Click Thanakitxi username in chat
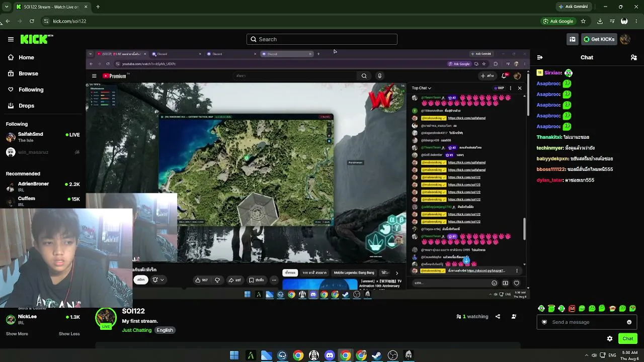 [549, 137]
